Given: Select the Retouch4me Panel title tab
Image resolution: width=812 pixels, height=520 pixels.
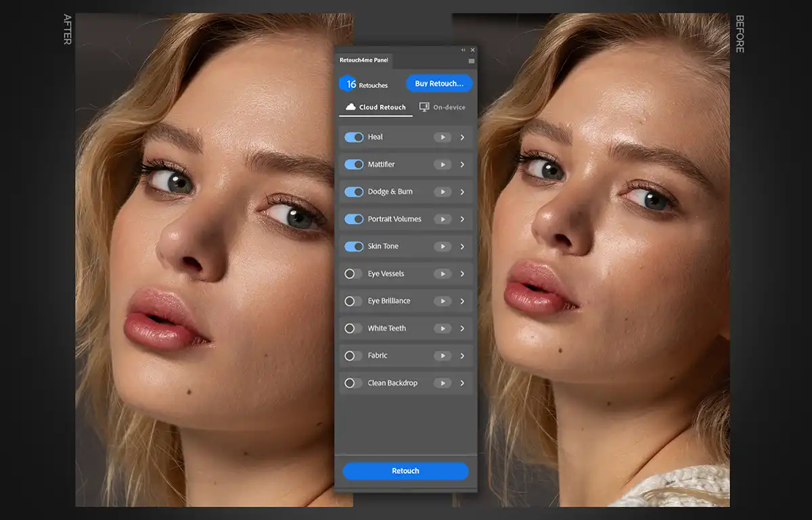Looking at the screenshot, I should (x=363, y=60).
